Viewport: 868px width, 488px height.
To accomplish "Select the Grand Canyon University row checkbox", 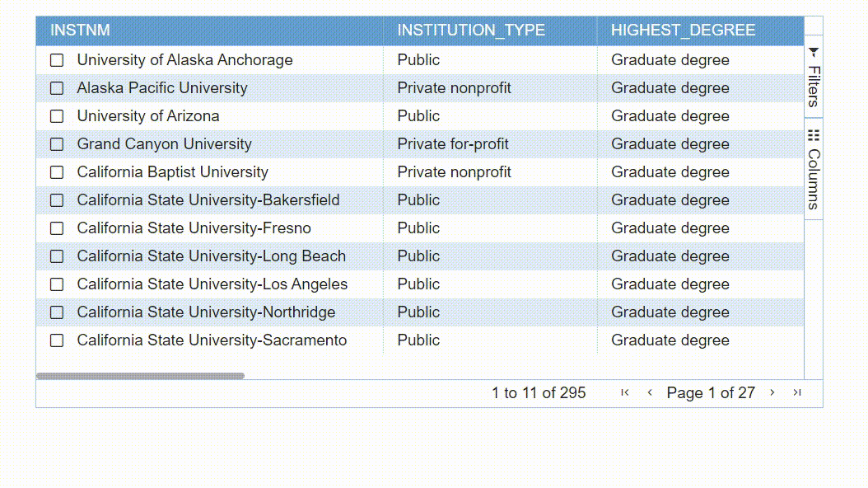I will coord(57,144).
